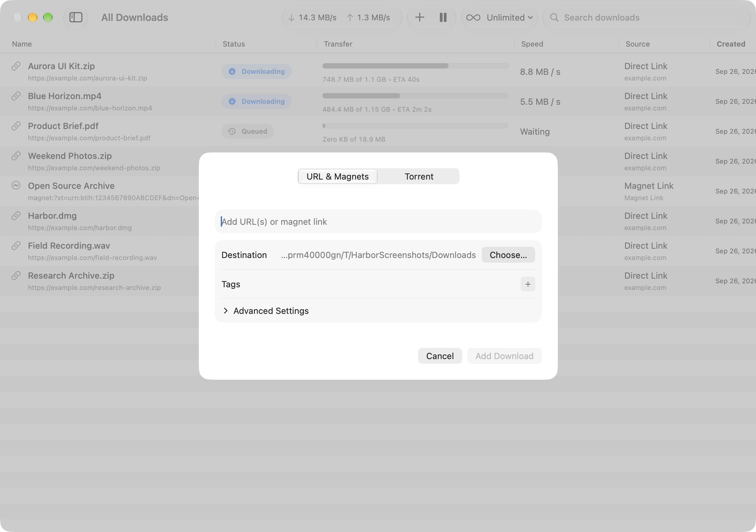Click the Search downloads field
Viewport: 756px width, 532px height.
pyautogui.click(x=647, y=17)
